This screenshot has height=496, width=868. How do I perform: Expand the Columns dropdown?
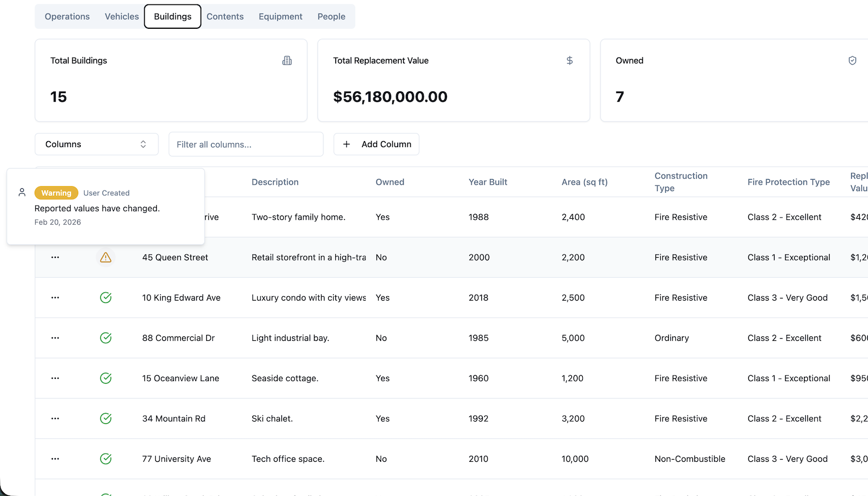coord(97,144)
